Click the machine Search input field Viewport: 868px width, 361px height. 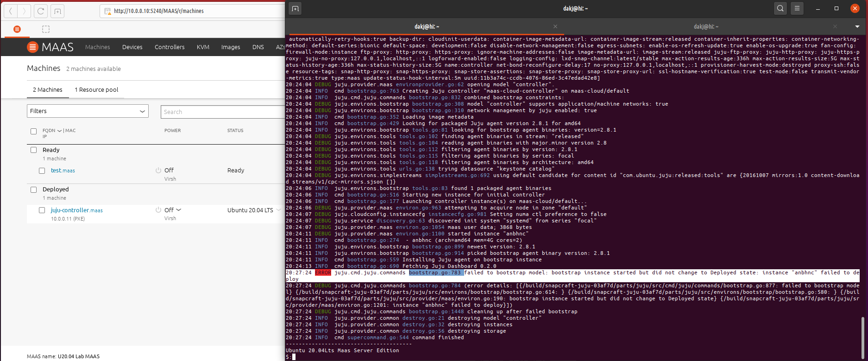click(222, 112)
